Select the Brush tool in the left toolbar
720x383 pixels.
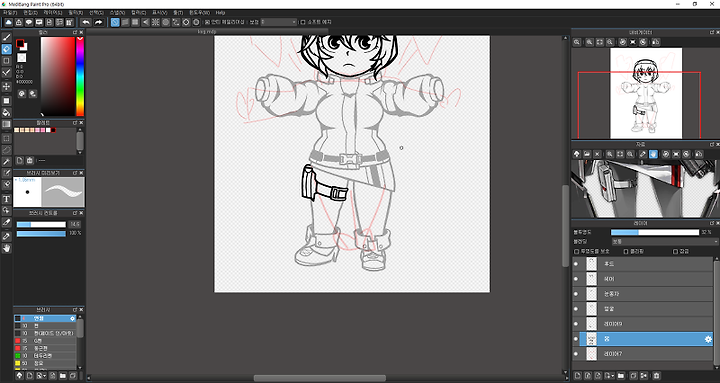click(x=6, y=37)
